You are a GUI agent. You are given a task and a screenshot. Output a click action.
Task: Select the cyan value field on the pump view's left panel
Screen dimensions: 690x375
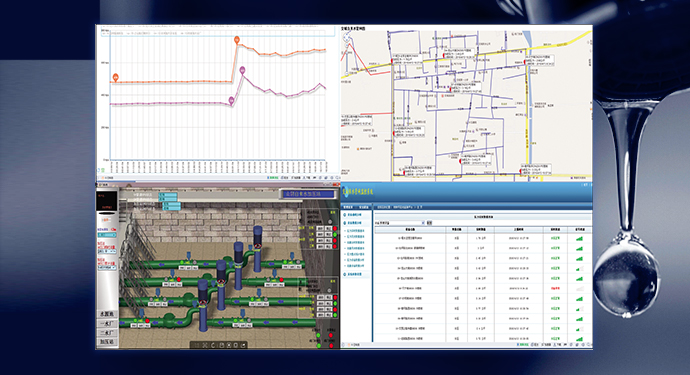click(106, 235)
